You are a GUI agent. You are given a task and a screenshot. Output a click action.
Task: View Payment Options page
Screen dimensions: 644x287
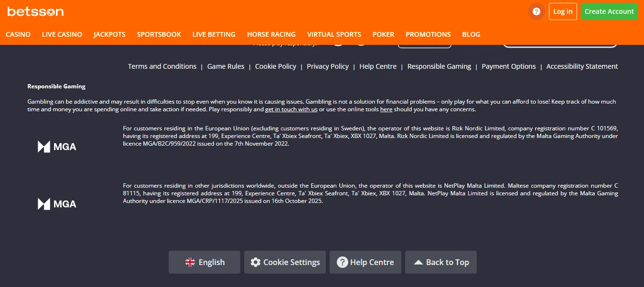(509, 66)
